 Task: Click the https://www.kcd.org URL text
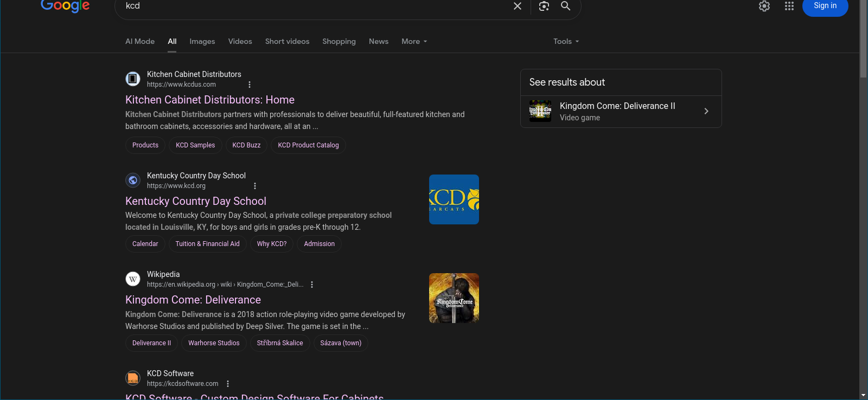pyautogui.click(x=176, y=186)
